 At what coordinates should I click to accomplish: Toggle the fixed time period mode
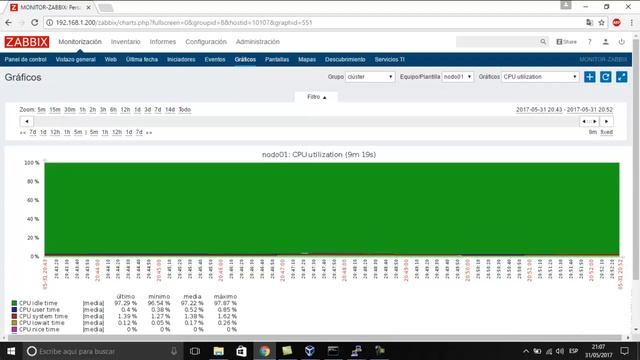tap(607, 132)
